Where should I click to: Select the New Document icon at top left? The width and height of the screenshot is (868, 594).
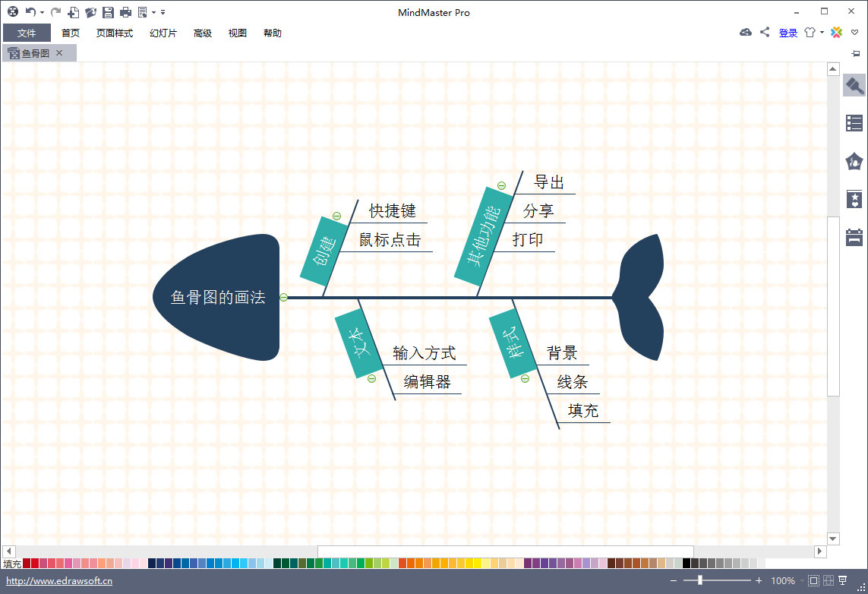[x=73, y=11]
